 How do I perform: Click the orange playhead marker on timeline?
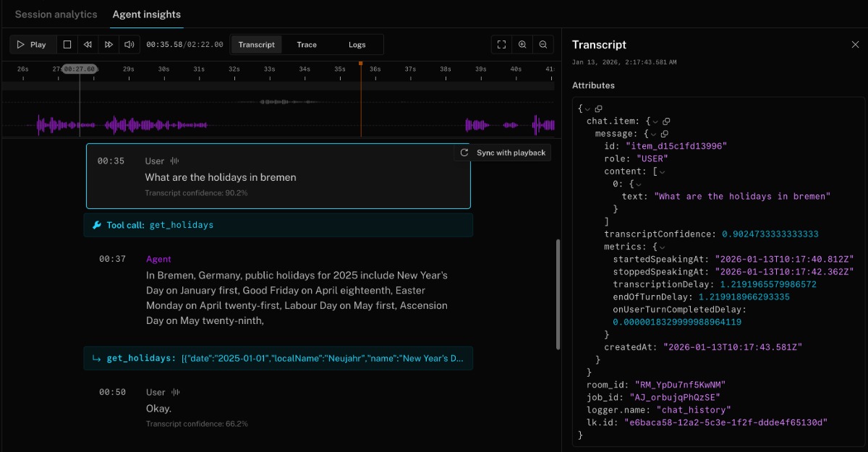360,64
